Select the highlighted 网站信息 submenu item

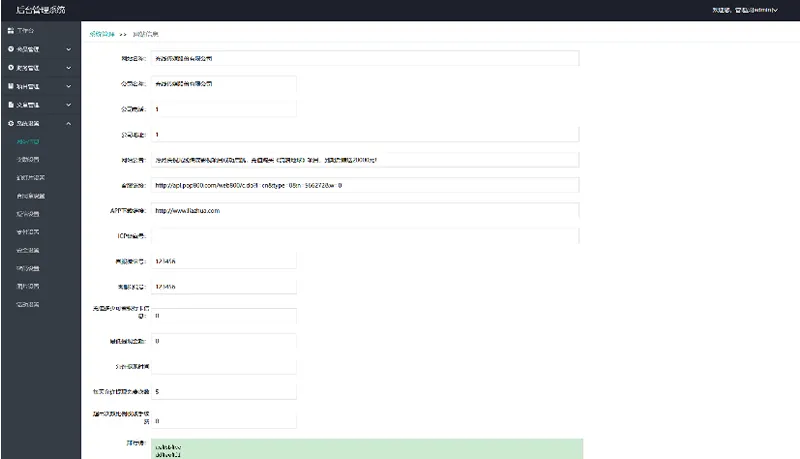click(x=28, y=142)
